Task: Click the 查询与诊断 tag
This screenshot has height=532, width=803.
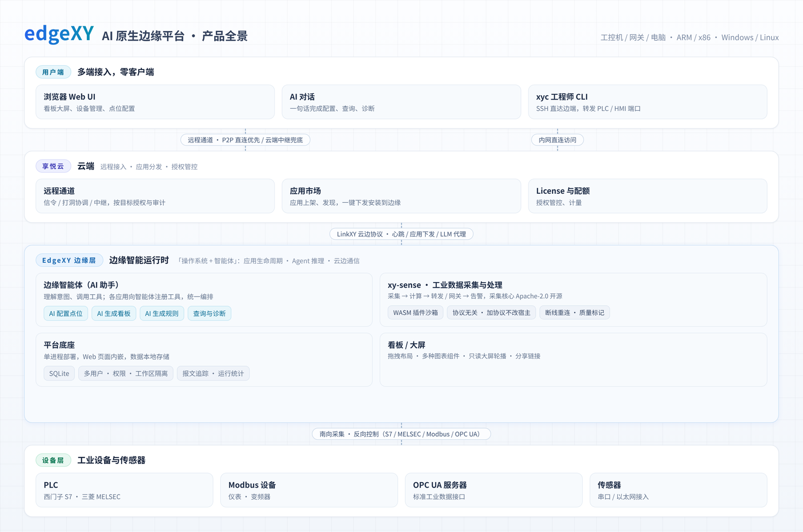Action: (x=209, y=313)
